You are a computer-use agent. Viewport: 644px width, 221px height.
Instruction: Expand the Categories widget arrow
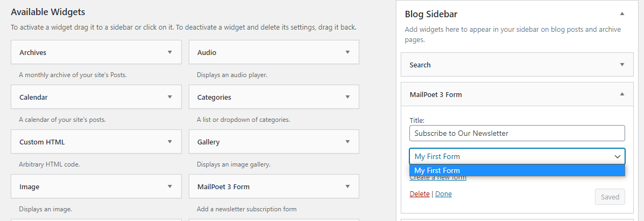click(347, 97)
